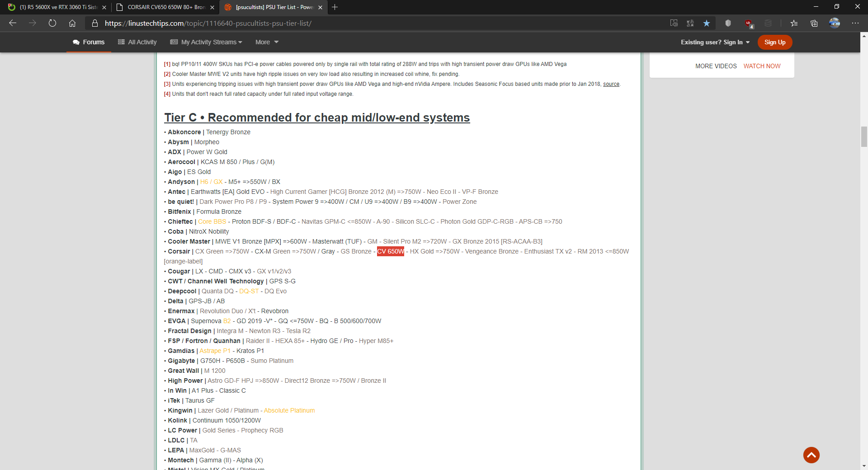Viewport: 868px width, 470px height.
Task: Click the Tier C heading
Action: pos(317,117)
